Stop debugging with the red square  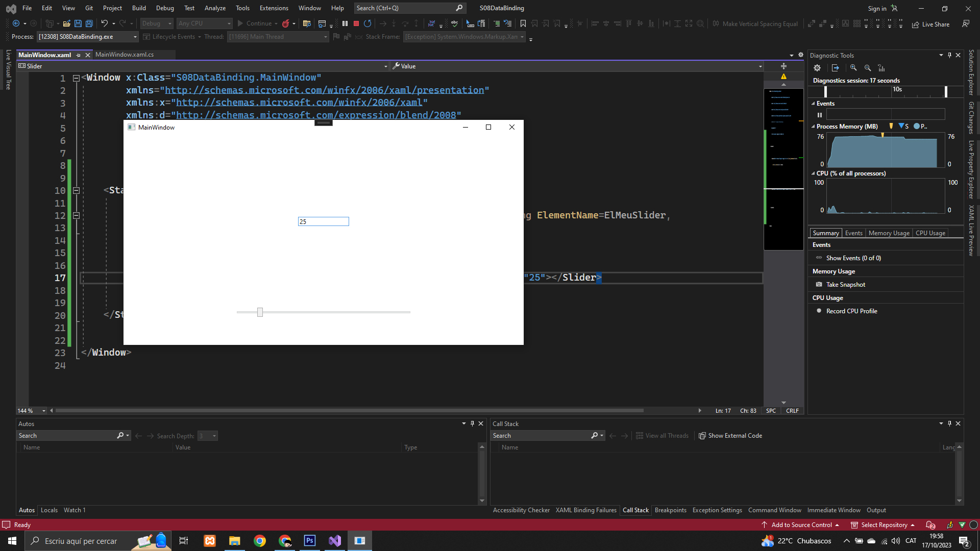[356, 23]
